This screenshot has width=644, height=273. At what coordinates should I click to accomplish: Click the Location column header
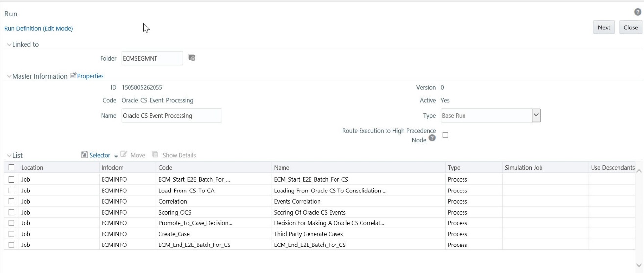(58, 167)
